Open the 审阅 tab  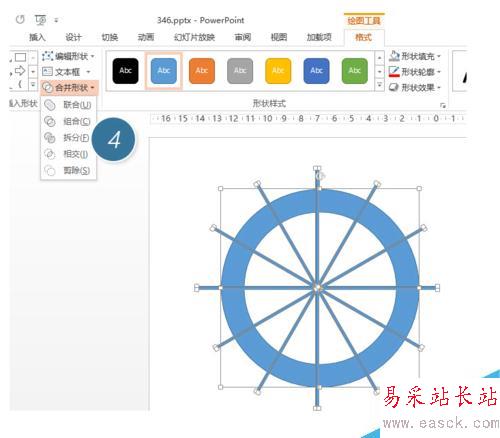[243, 37]
